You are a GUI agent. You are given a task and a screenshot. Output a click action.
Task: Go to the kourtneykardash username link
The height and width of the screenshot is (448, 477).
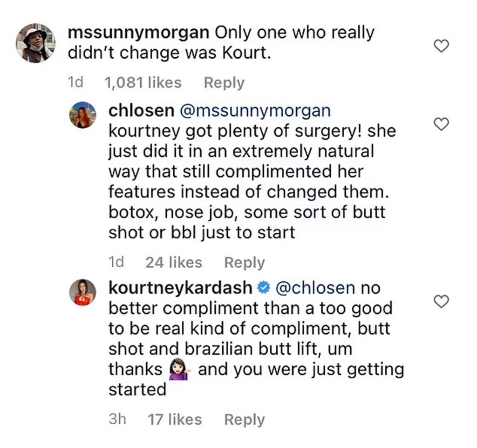click(180, 288)
